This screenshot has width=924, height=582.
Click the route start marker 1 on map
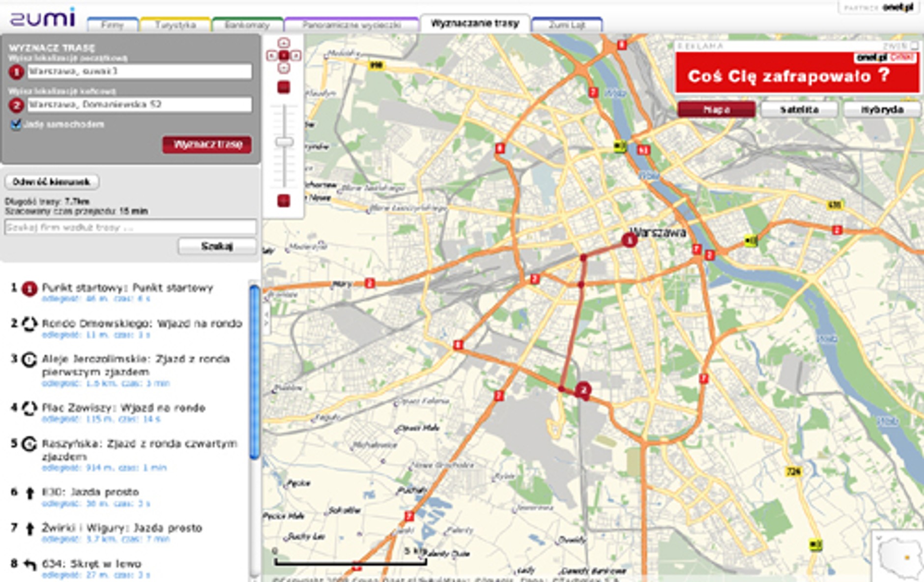coord(629,240)
